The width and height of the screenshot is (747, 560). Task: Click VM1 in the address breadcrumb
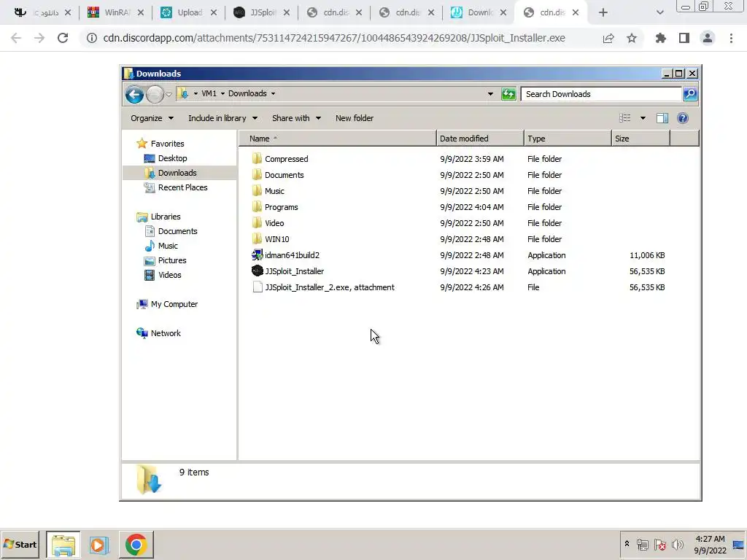tap(209, 93)
